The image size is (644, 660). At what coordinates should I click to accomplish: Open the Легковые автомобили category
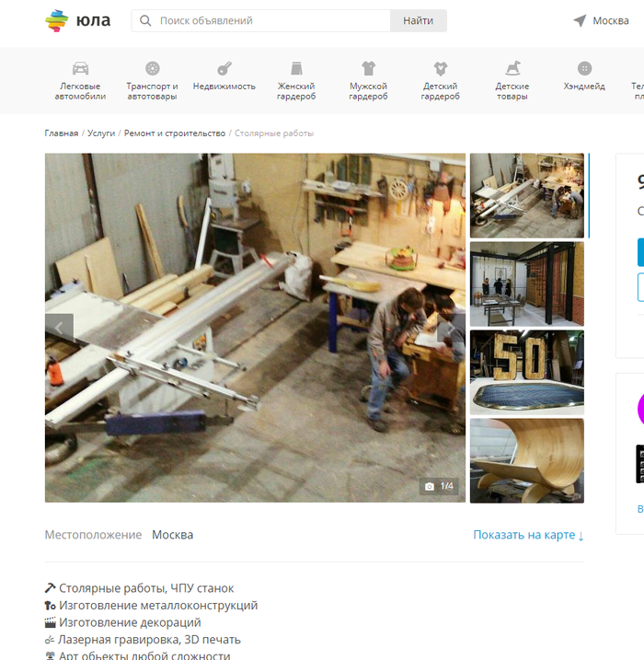(80, 81)
